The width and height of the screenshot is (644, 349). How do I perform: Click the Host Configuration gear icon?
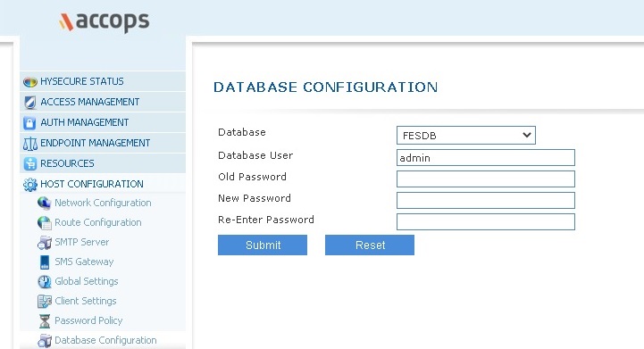click(x=30, y=185)
